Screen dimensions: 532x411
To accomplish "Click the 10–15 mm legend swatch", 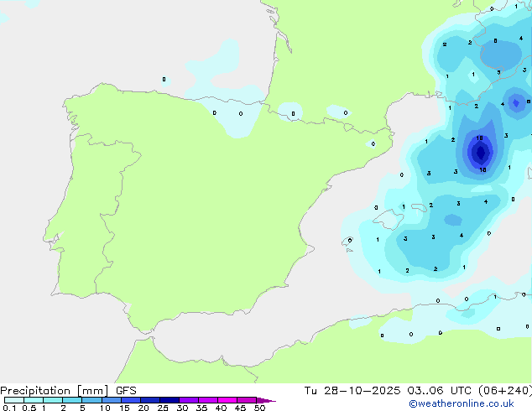I will coord(111,400).
